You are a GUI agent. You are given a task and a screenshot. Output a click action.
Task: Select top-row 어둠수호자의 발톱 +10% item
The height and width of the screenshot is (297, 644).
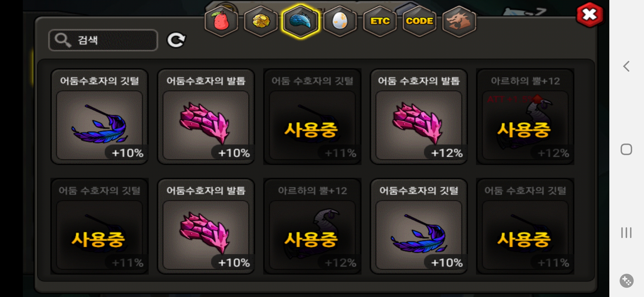206,117
